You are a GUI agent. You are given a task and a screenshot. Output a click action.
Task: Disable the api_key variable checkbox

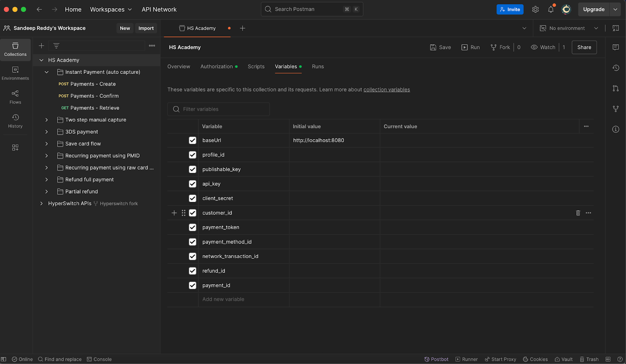(x=192, y=184)
